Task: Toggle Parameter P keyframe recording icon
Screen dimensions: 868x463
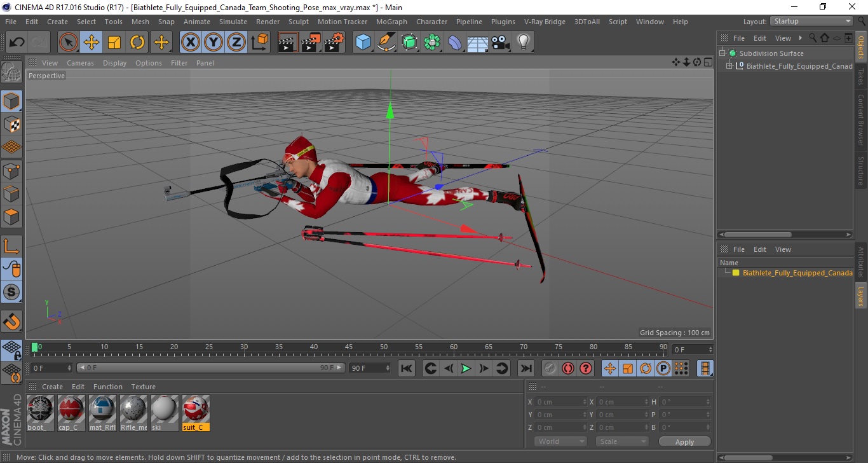Action: coord(663,368)
